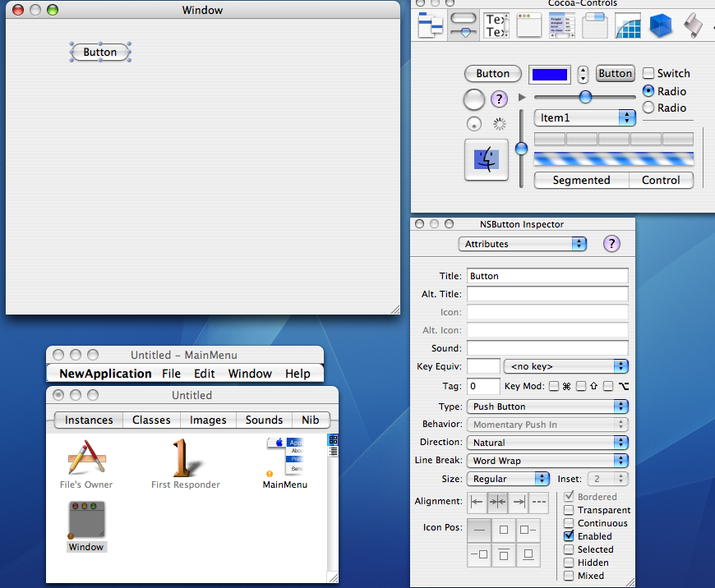
Task: Select the first Radio button in palette
Action: (x=648, y=90)
